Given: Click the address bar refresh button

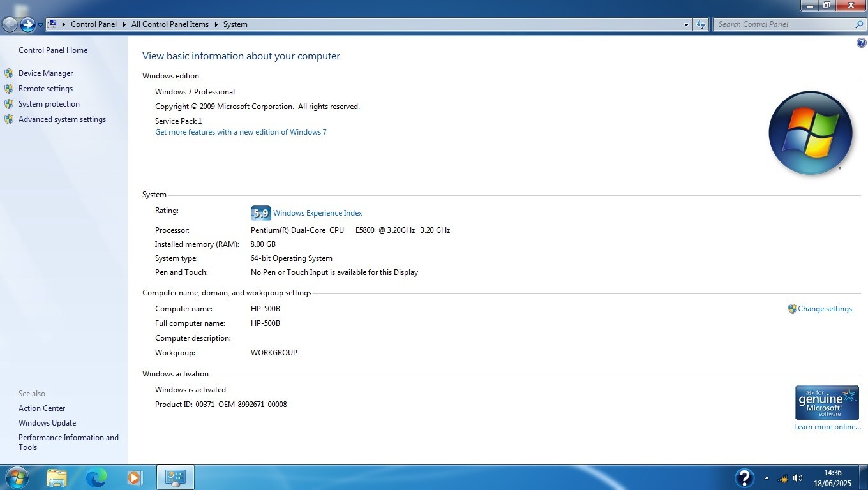Looking at the screenshot, I should click(701, 24).
